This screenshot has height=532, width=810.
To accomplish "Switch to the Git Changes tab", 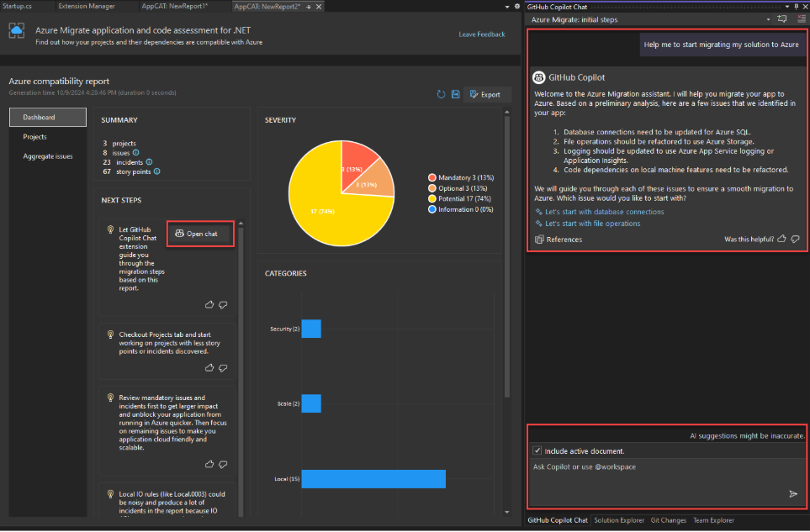I will coord(668,520).
